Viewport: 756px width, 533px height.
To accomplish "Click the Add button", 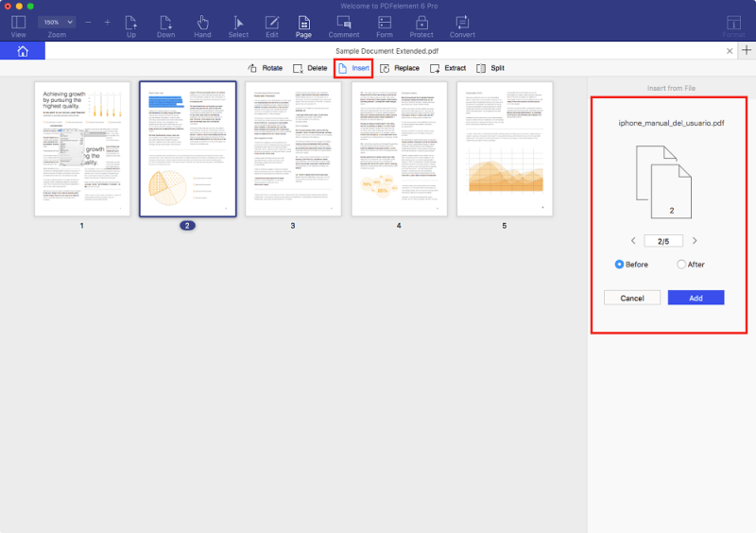I will pos(696,298).
